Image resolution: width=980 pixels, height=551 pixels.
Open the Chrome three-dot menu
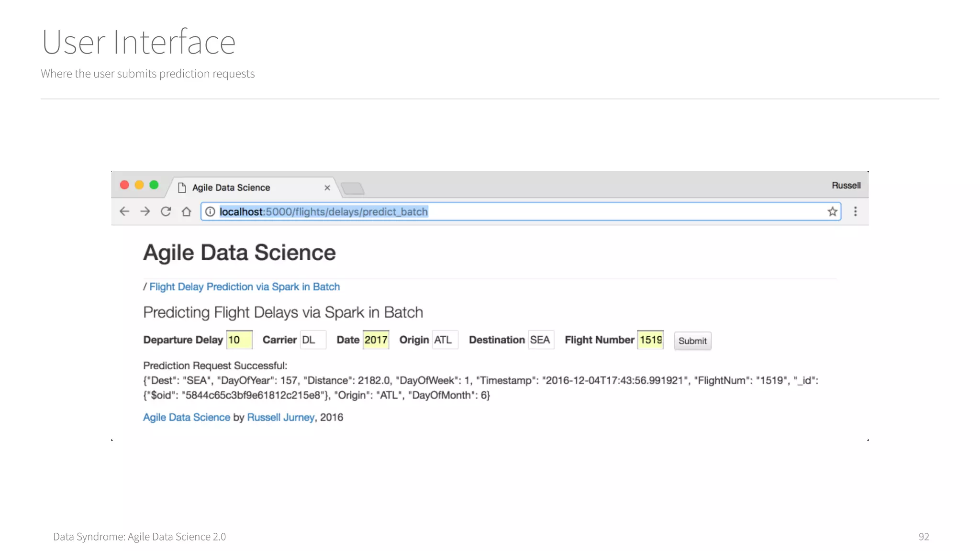[856, 211]
